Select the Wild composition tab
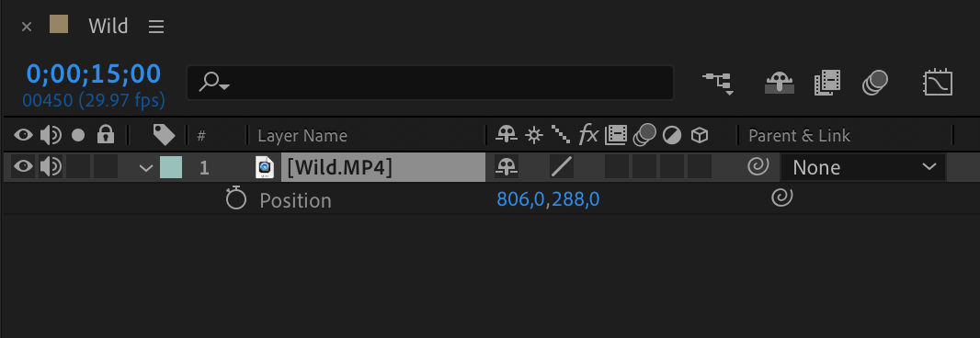Screen dimensions: 980x338 (108, 26)
